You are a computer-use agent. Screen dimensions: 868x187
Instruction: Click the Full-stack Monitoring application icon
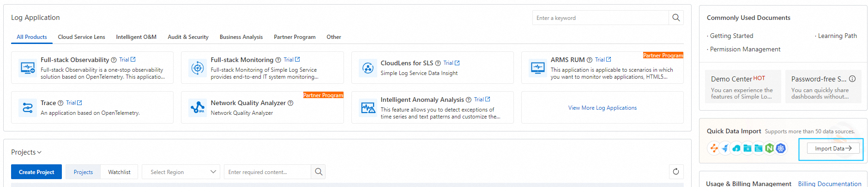tap(198, 68)
